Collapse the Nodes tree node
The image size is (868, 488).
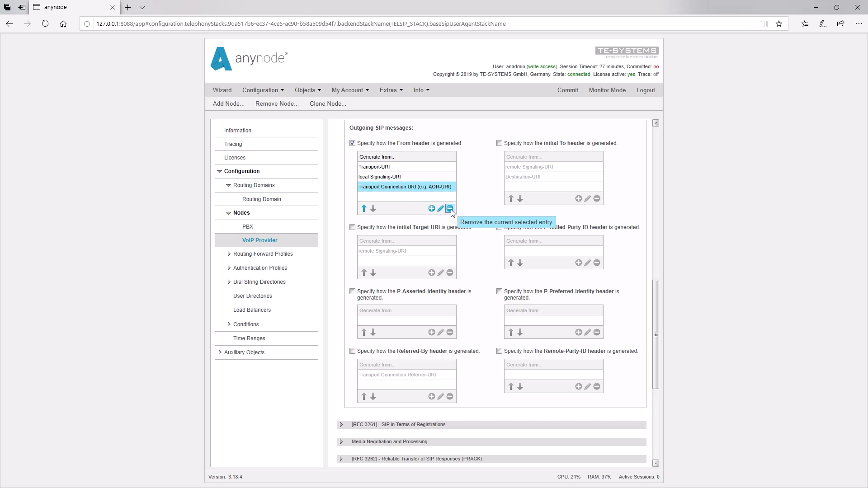coord(229,213)
